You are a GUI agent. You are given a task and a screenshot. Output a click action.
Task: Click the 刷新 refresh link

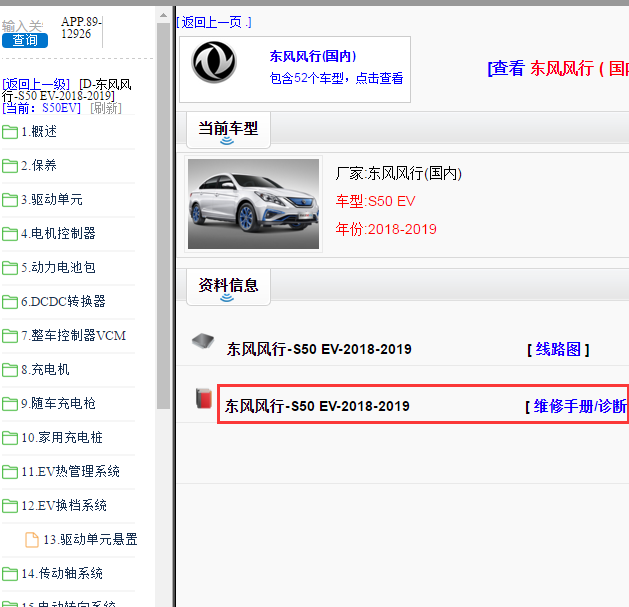[106, 108]
